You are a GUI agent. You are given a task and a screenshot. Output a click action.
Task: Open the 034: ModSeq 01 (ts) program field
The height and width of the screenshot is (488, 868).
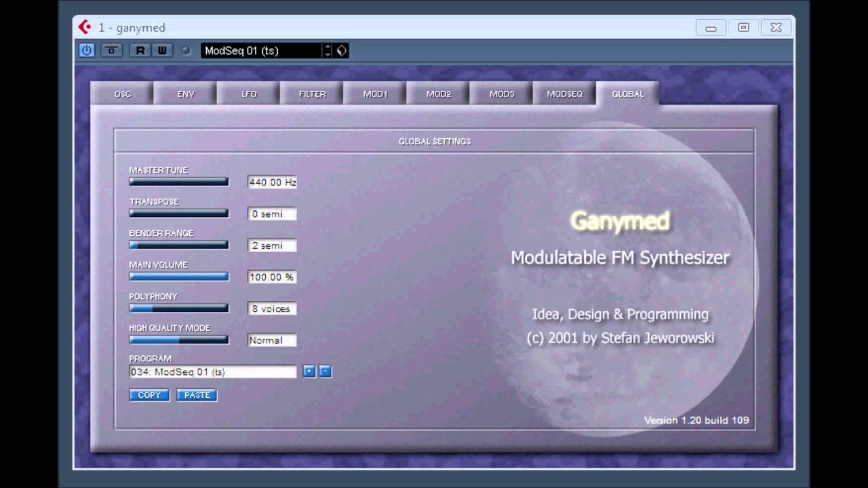tap(213, 371)
